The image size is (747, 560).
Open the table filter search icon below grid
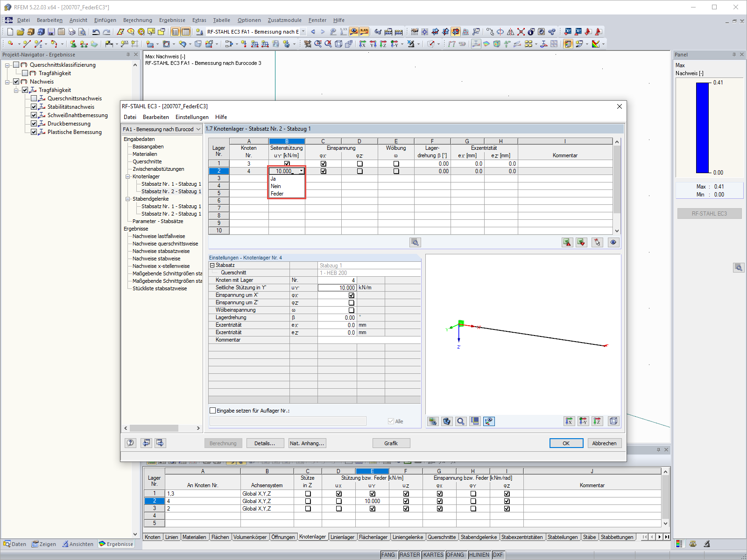pyautogui.click(x=415, y=242)
